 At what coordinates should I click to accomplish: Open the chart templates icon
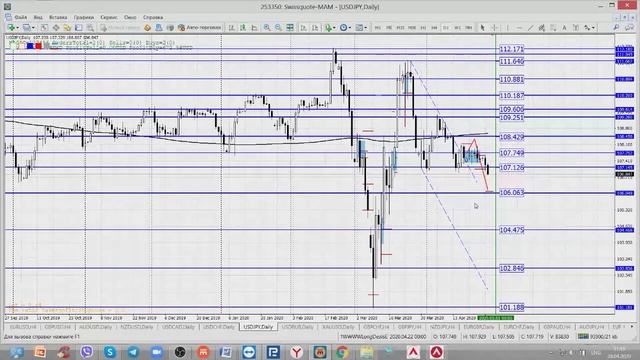point(359,28)
